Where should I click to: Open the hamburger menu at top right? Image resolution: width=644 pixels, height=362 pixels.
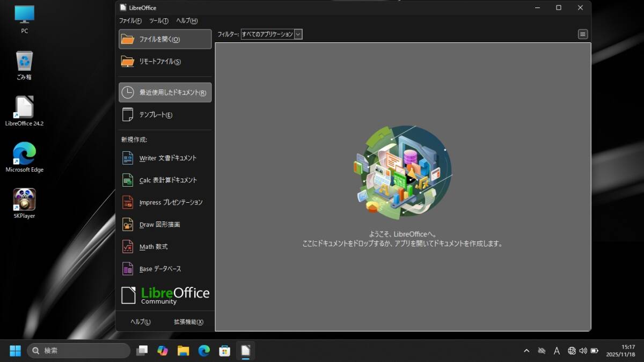coord(583,34)
